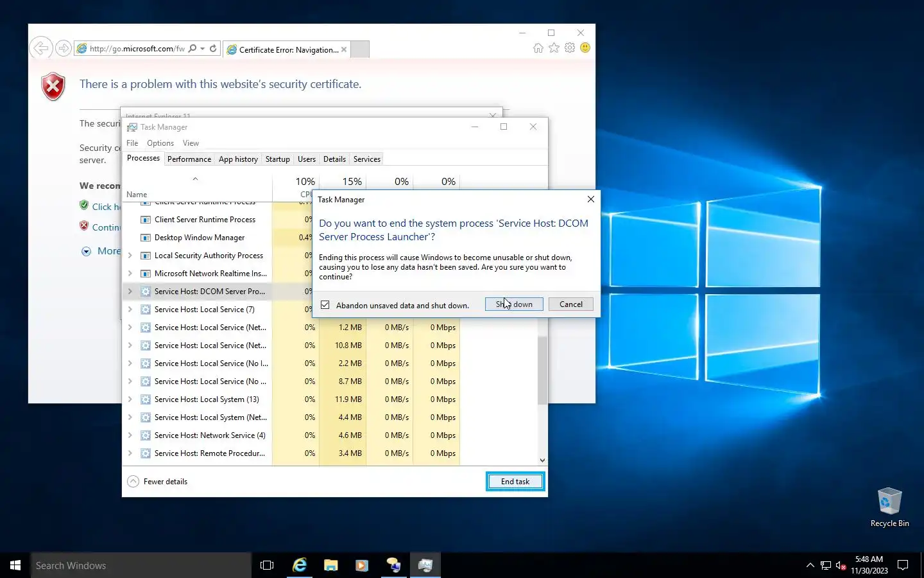The width and height of the screenshot is (924, 578).
Task: Expand Service Host: Local Service (No I... row
Action: pyautogui.click(x=130, y=363)
